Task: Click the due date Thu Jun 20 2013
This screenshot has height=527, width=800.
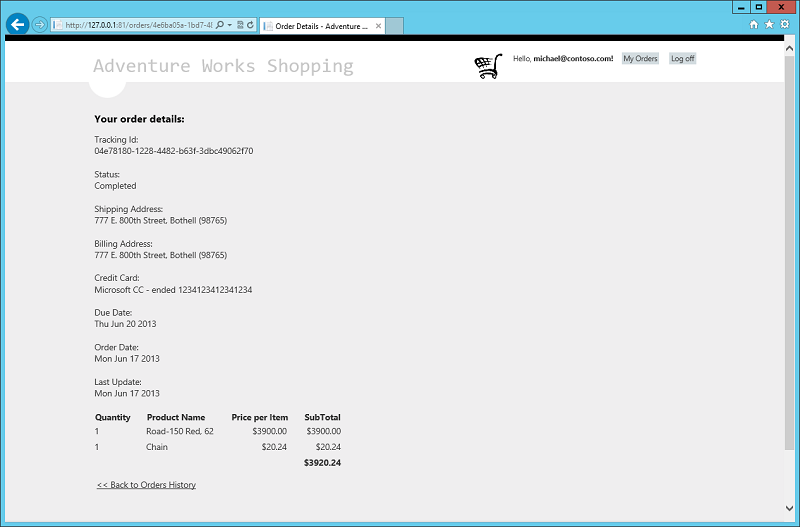Action: pyautogui.click(x=125, y=324)
